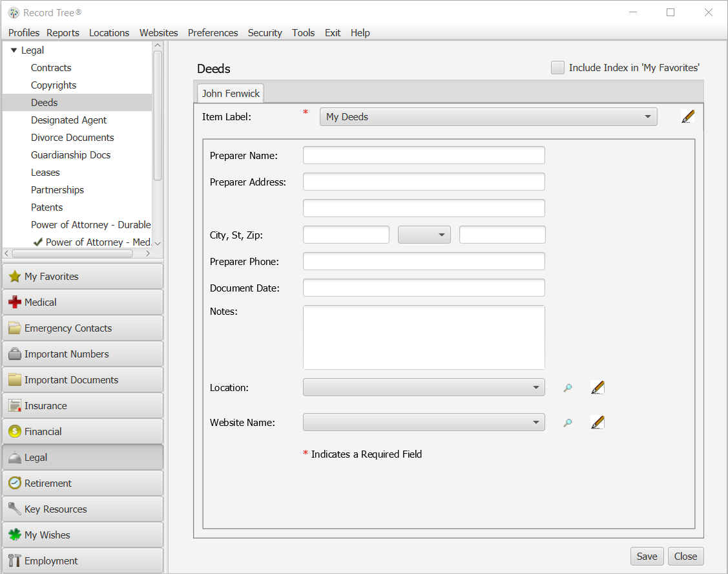Screen dimensions: 728x574
Task: Click inside the Preparer Name field
Action: pyautogui.click(x=424, y=155)
